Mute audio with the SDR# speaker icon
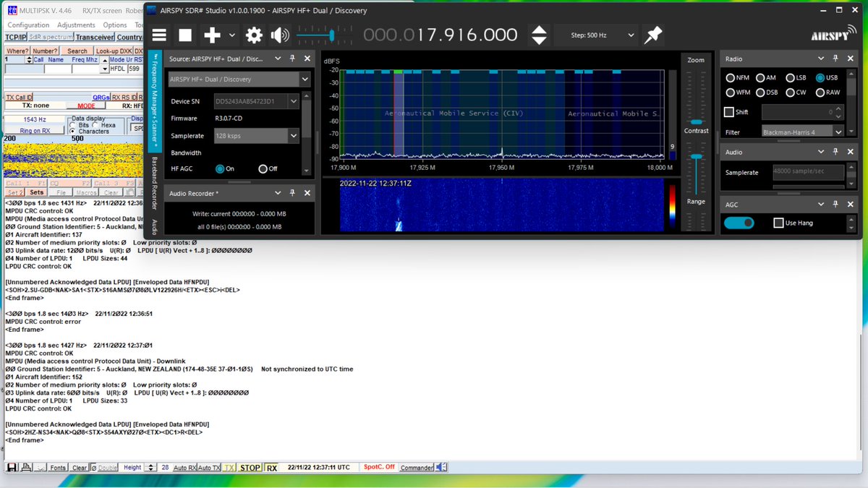Viewport: 868px width, 488px height. click(x=280, y=35)
